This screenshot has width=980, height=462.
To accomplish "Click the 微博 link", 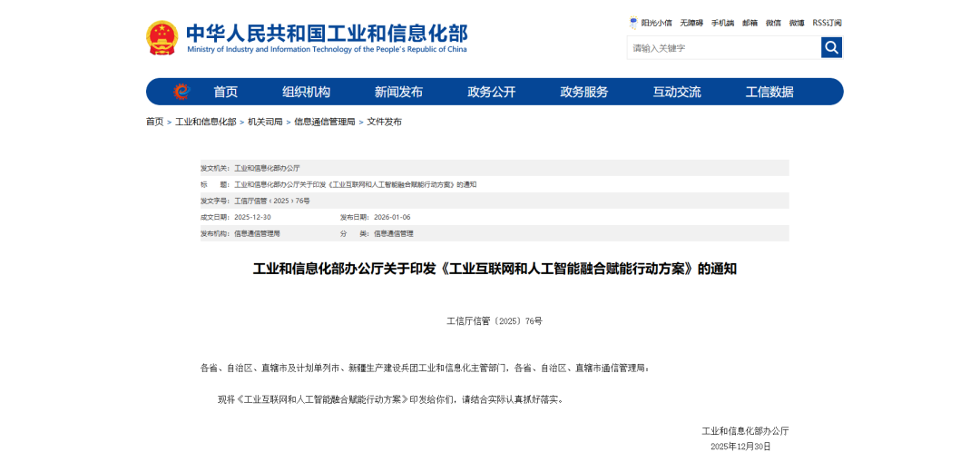I will click(797, 23).
